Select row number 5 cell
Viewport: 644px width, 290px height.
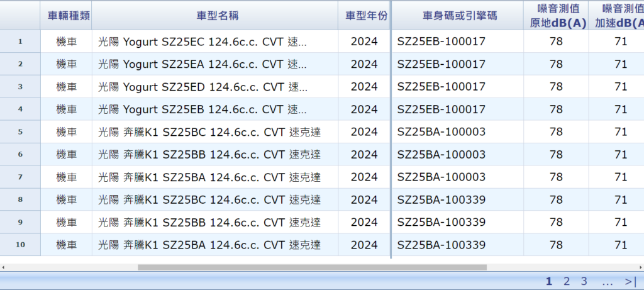[x=20, y=132]
